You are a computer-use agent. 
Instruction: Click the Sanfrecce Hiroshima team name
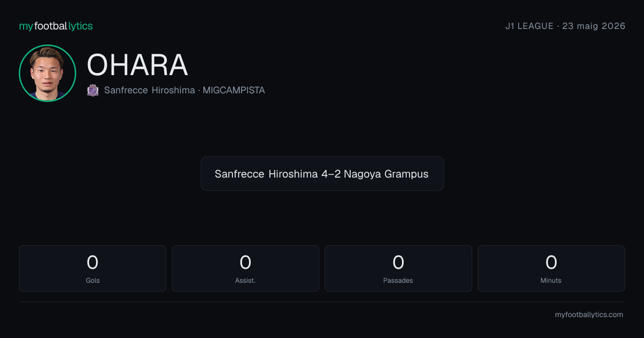click(150, 90)
